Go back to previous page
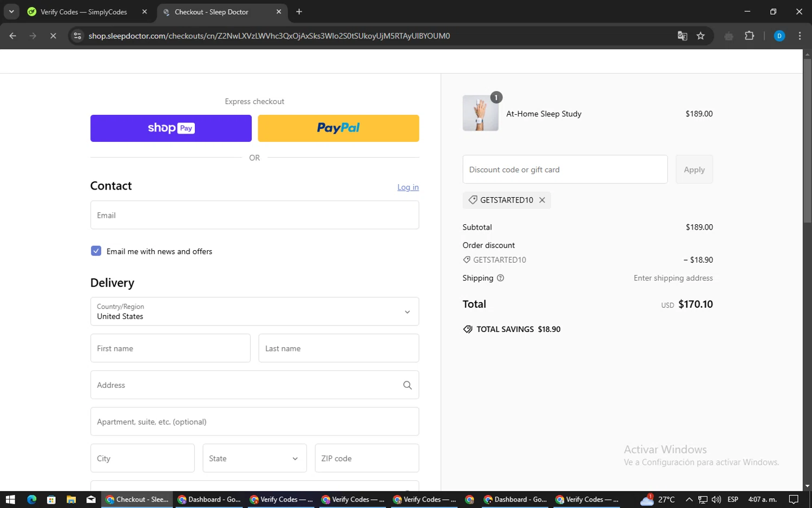The height and width of the screenshot is (508, 812). point(13,36)
